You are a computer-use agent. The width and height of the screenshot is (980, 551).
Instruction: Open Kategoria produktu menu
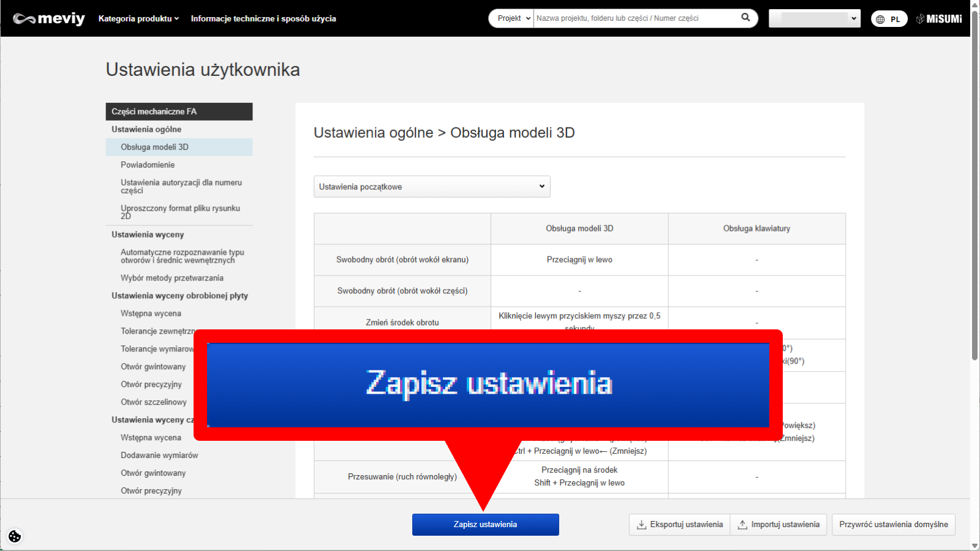[x=138, y=18]
